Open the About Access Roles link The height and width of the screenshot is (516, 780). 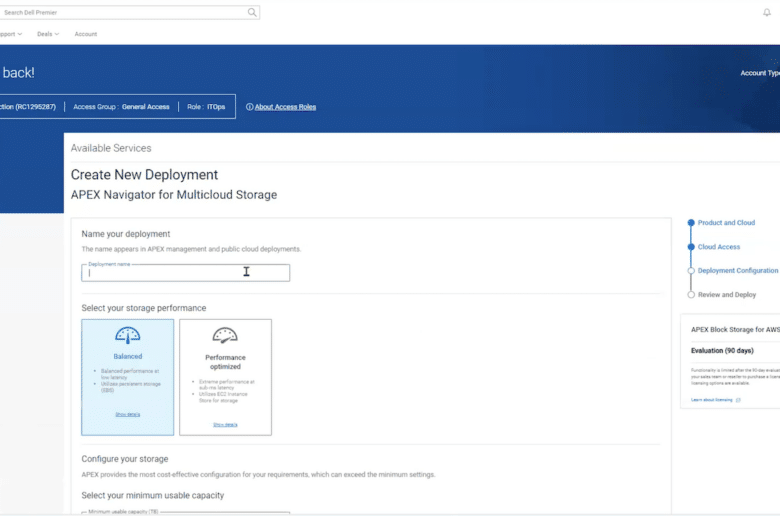point(285,107)
